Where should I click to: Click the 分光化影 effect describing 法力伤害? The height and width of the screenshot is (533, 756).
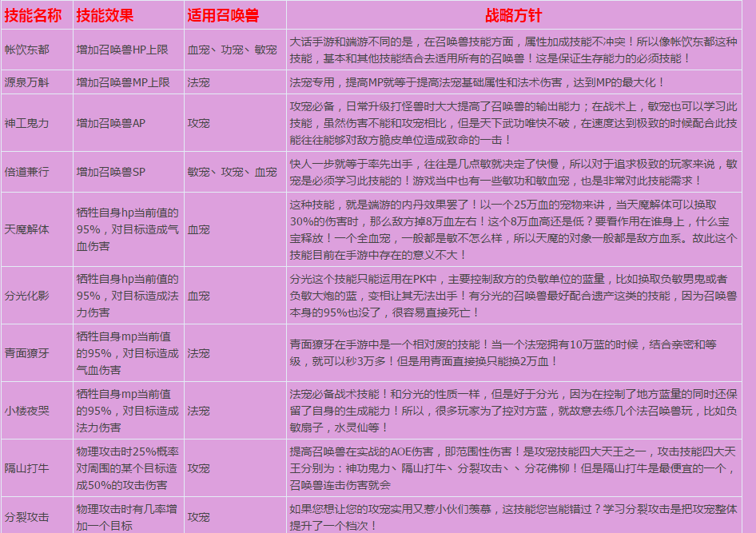point(127,296)
